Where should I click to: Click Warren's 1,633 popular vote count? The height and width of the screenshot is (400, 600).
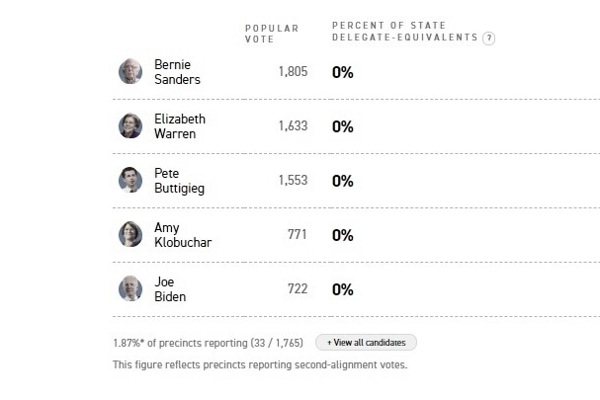pyautogui.click(x=293, y=126)
